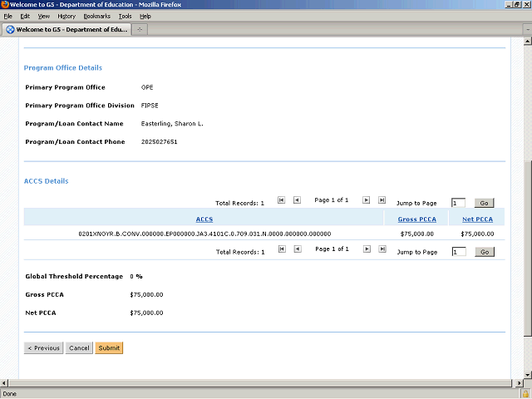Image resolution: width=532 pixels, height=399 pixels.
Task: Click the Gross PCCA column header link
Action: [x=416, y=219]
